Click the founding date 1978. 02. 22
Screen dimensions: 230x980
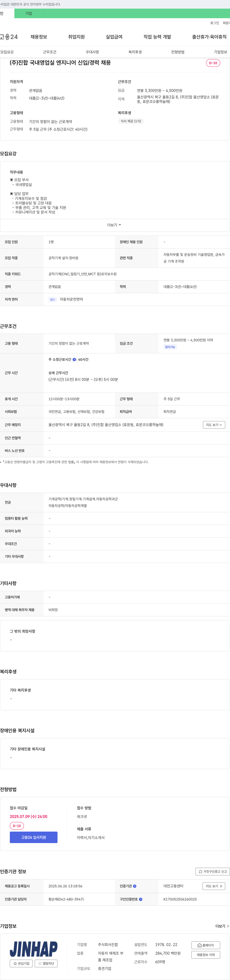[x=166, y=945]
